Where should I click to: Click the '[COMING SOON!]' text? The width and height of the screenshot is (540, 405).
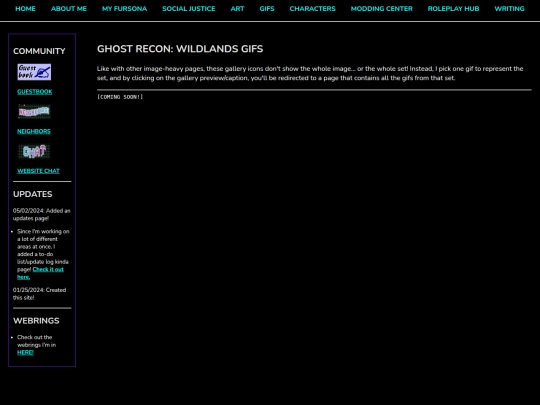tap(120, 97)
